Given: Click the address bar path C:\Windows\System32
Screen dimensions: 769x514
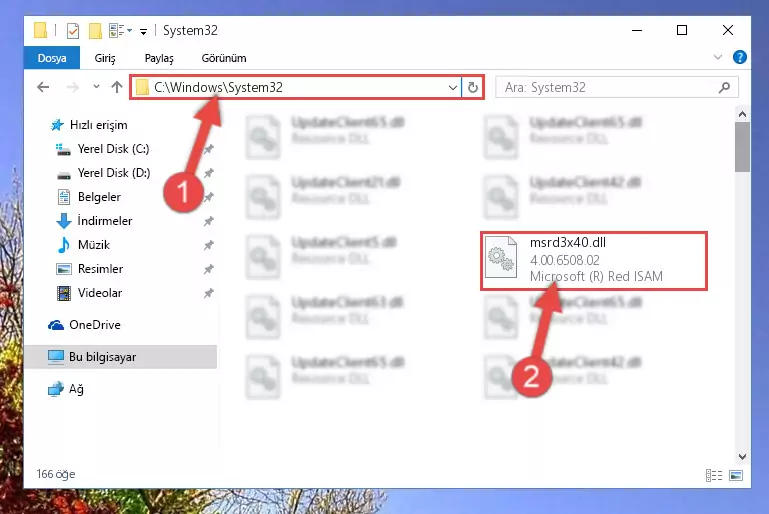Looking at the screenshot, I should click(x=218, y=87).
